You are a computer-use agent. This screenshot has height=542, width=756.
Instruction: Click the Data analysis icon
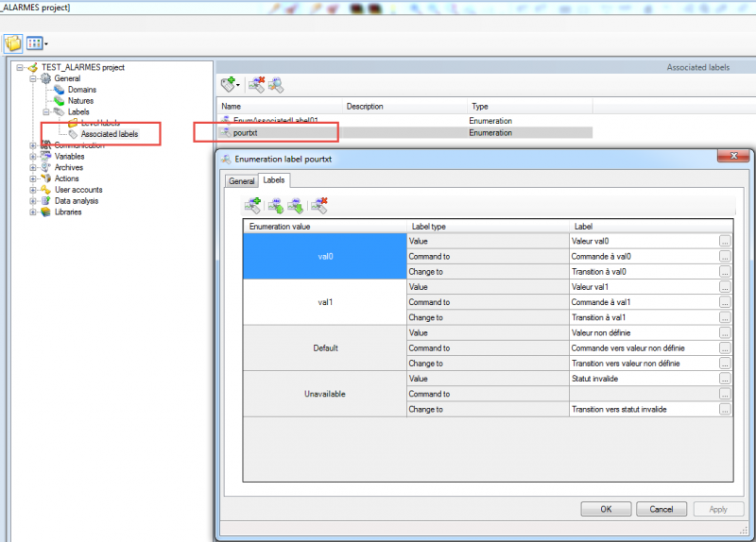(45, 200)
